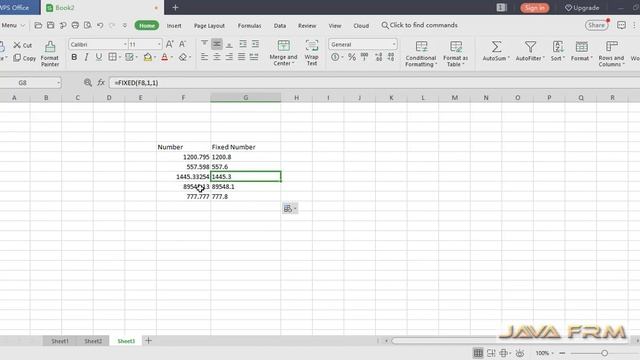Click the Print icon

[x=75, y=25]
